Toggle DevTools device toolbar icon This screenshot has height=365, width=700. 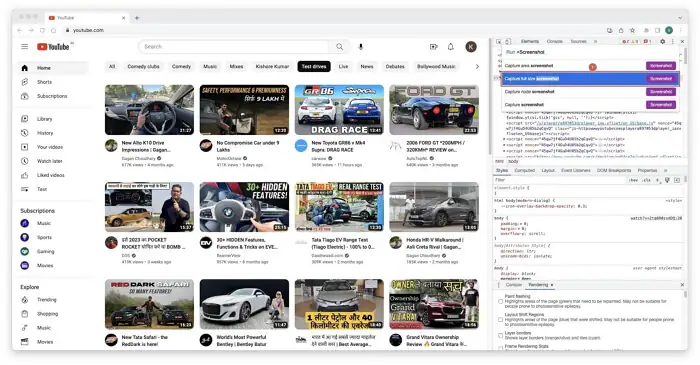[508, 41]
